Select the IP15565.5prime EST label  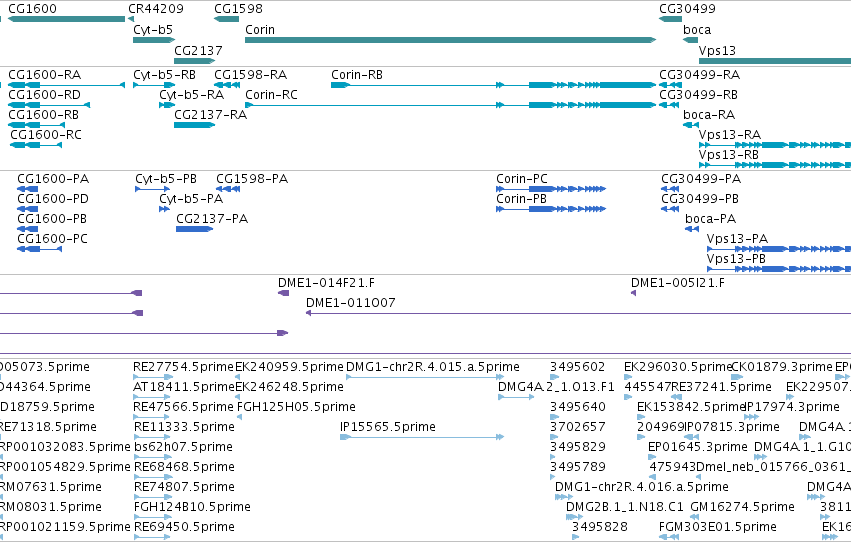tap(388, 427)
